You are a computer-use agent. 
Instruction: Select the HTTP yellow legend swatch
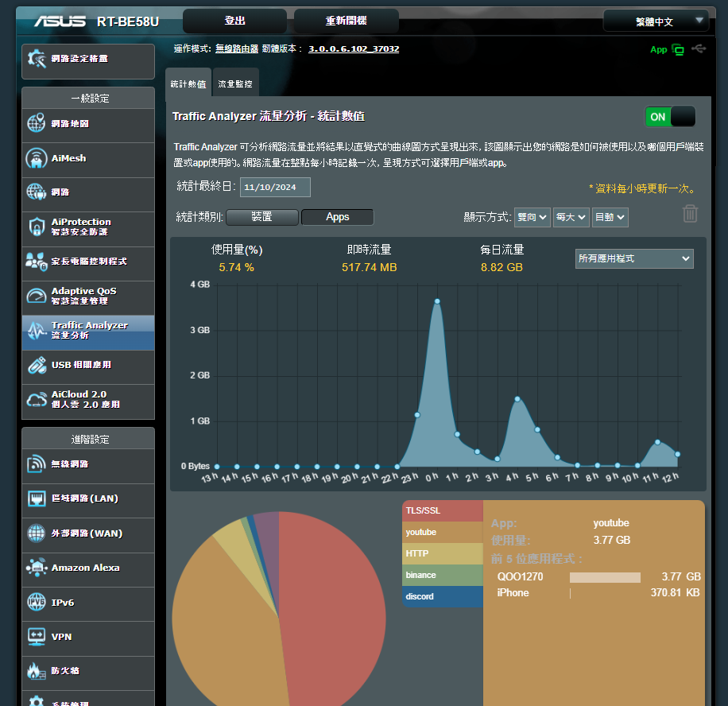coord(443,553)
